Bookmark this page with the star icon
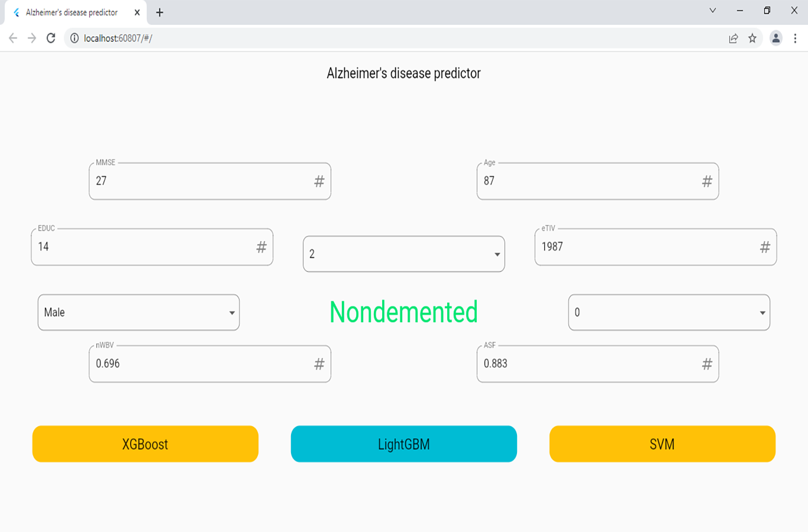This screenshot has height=532, width=808. (752, 38)
